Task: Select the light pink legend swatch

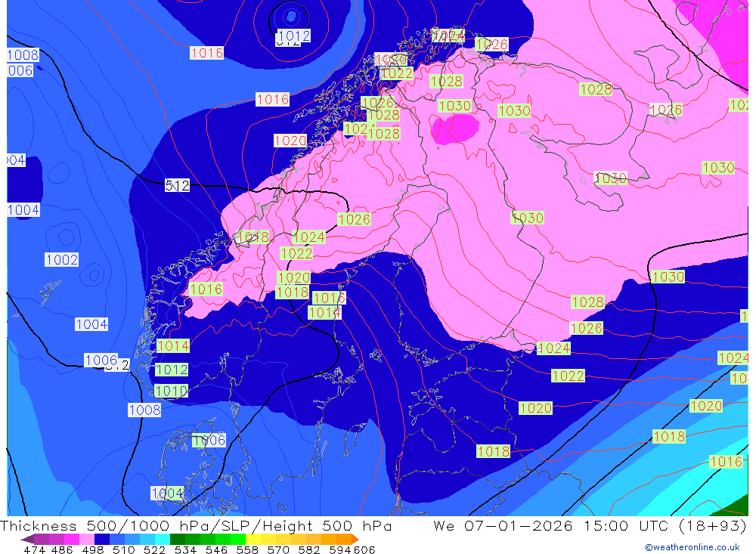Action: coord(87,539)
